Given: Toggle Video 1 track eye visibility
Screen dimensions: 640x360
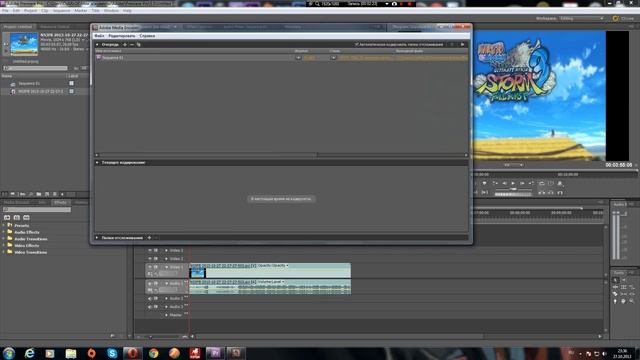Looking at the screenshot, I should (150, 267).
